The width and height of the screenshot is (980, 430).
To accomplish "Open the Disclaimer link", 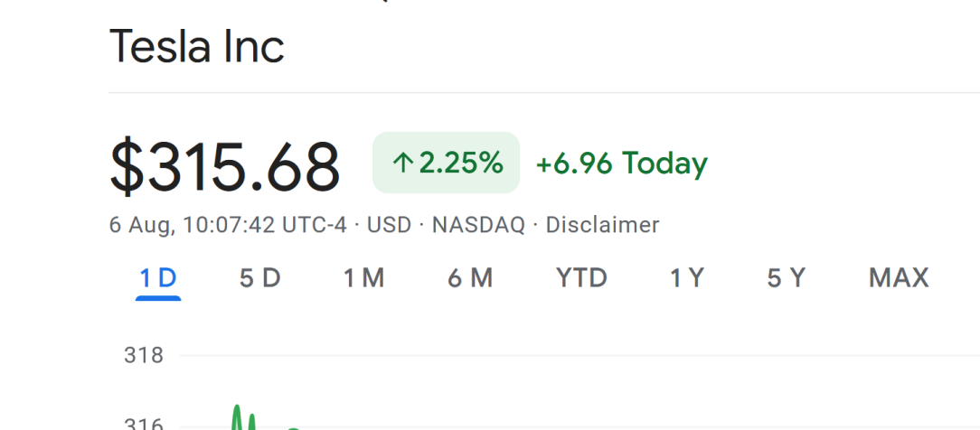I will pos(602,225).
